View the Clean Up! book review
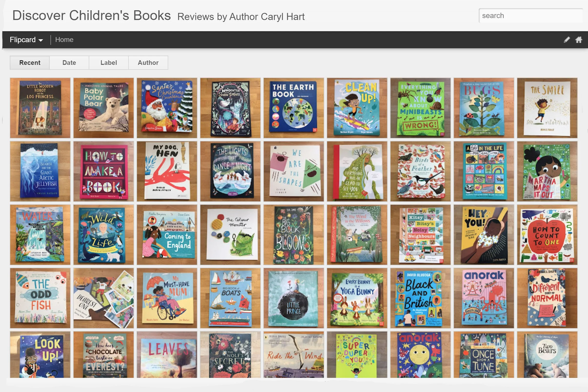Viewport: 588px width, 392px height. click(357, 108)
